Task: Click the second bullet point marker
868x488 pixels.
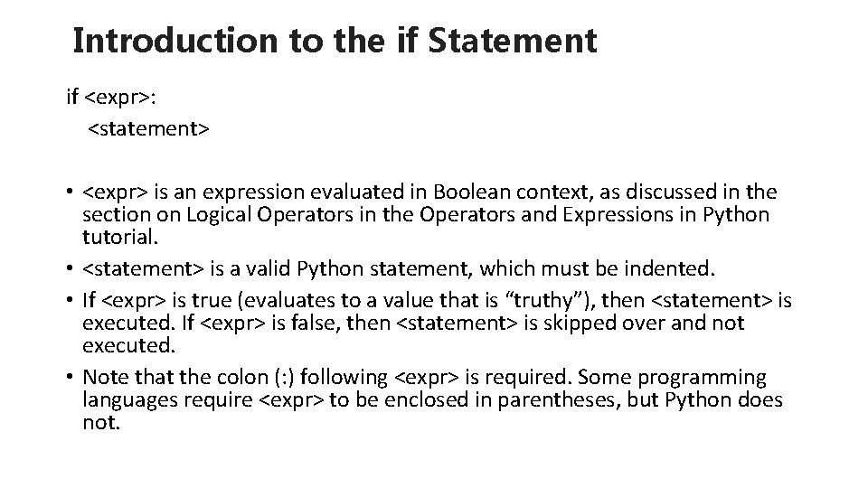Action: click(x=69, y=268)
